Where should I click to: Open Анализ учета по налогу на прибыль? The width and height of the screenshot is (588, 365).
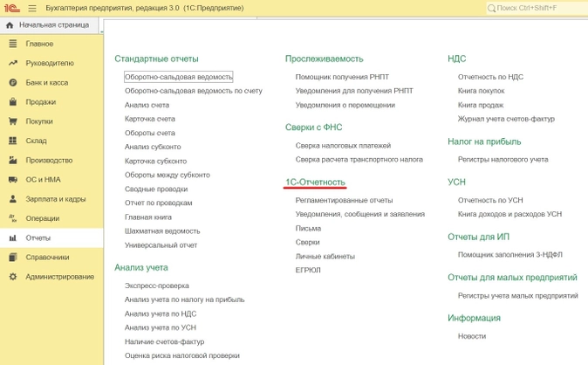(184, 300)
